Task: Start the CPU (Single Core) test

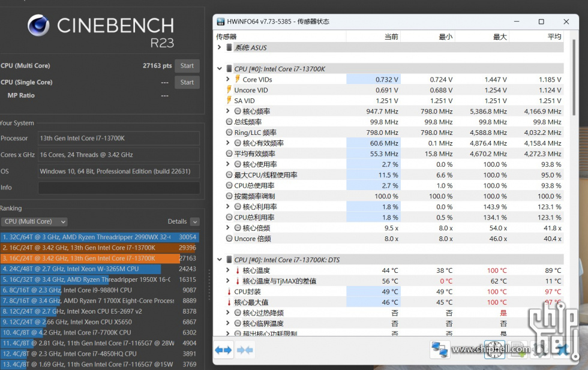Action: tap(187, 82)
